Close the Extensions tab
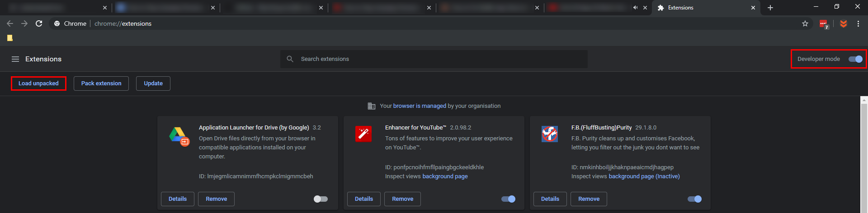This screenshot has width=868, height=213. [753, 8]
